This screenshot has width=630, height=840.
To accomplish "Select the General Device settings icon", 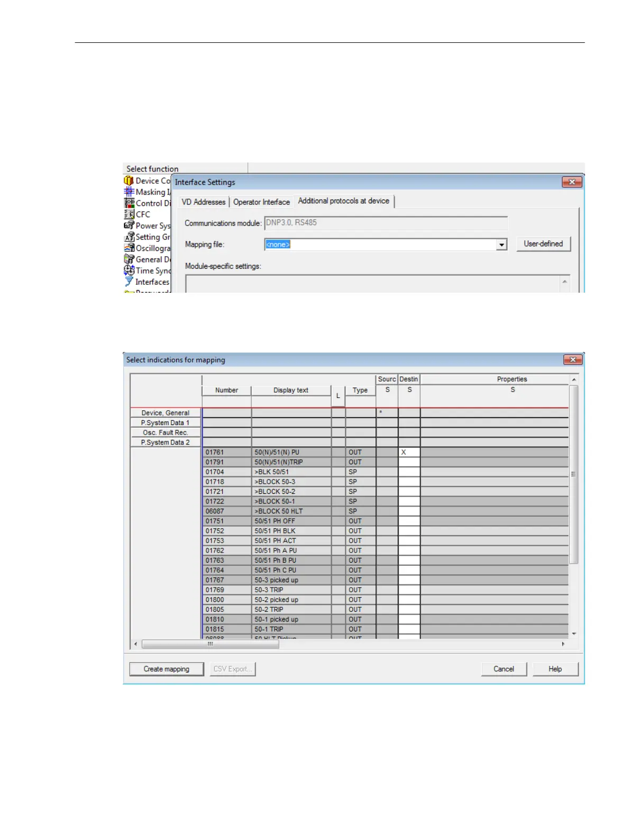I will [129, 259].
